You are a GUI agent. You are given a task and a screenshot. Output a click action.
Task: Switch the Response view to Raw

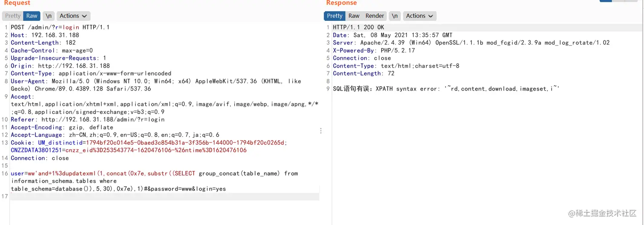(354, 16)
